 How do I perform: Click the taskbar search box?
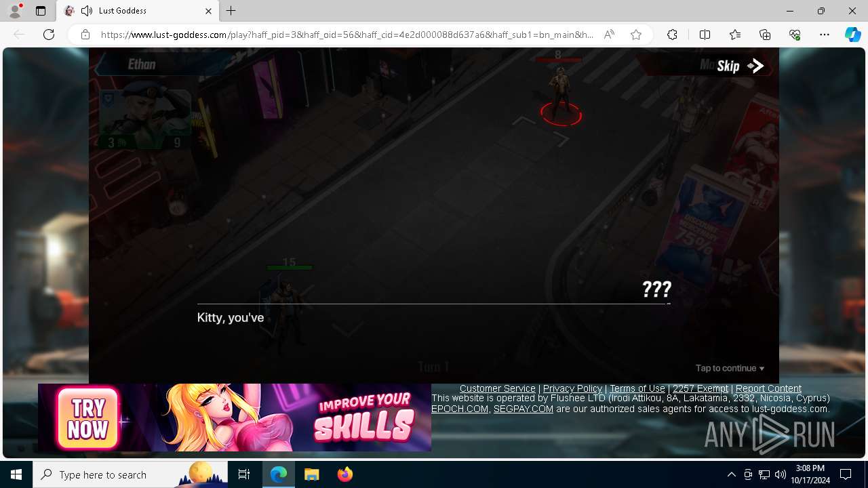130,474
